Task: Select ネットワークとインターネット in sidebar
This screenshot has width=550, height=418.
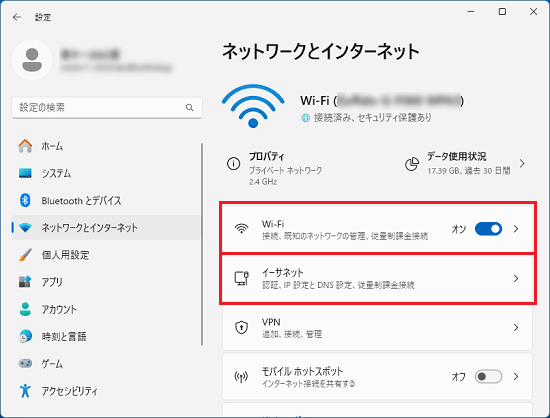Action: click(107, 228)
